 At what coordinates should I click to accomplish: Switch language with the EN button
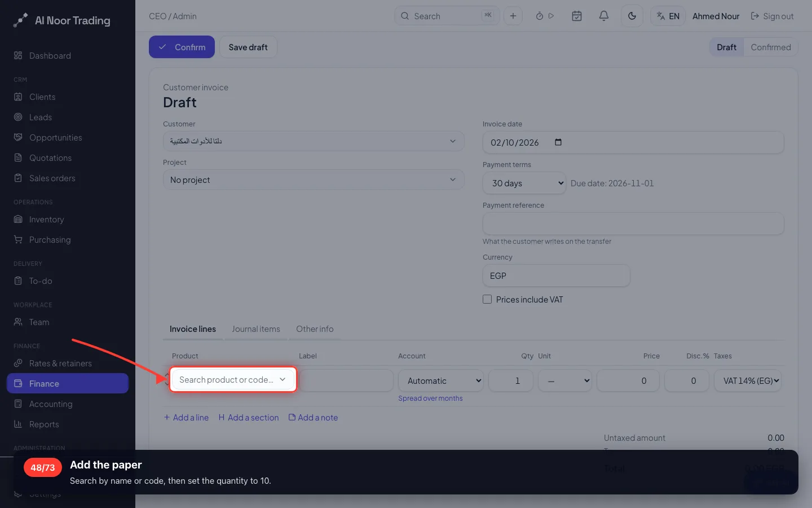(668, 16)
